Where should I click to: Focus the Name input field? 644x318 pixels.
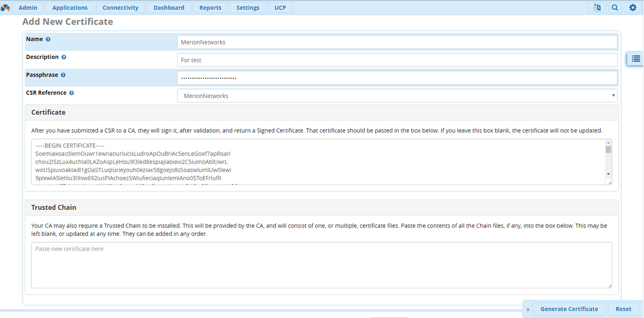click(397, 42)
